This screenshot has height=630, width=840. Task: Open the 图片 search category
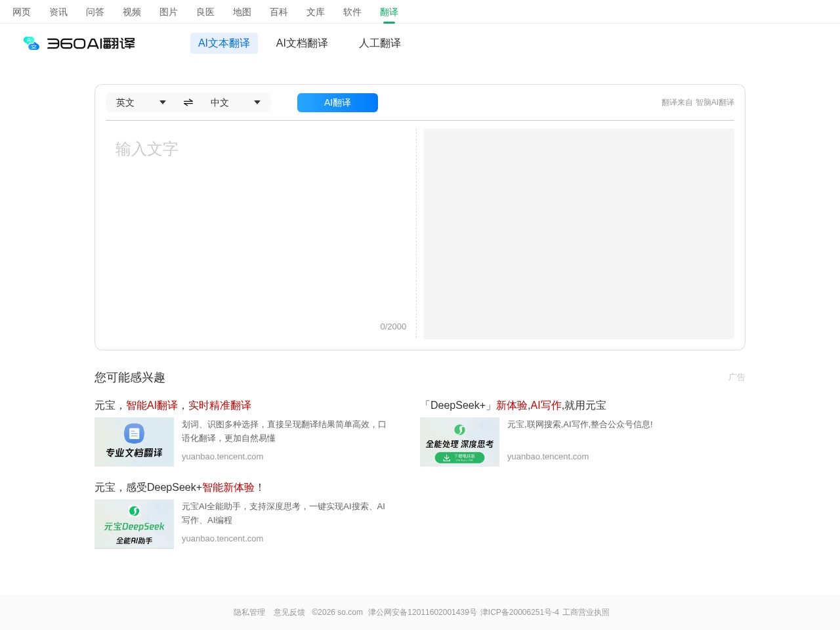(x=169, y=12)
